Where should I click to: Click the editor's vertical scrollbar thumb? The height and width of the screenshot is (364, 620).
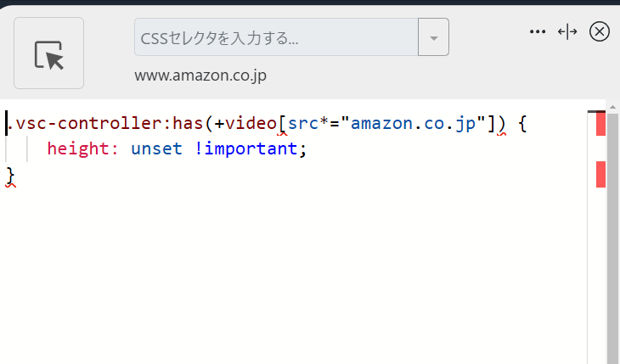point(612,238)
